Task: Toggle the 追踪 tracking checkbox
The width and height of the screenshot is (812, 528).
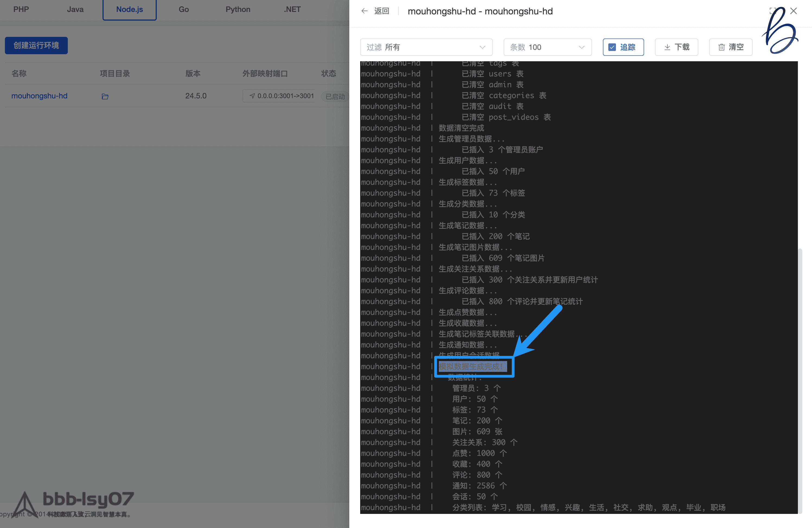Action: point(612,47)
